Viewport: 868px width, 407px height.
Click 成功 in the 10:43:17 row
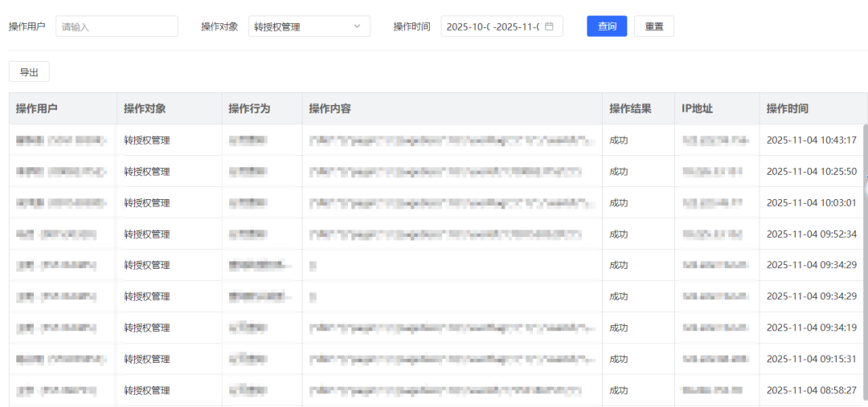[x=619, y=140]
